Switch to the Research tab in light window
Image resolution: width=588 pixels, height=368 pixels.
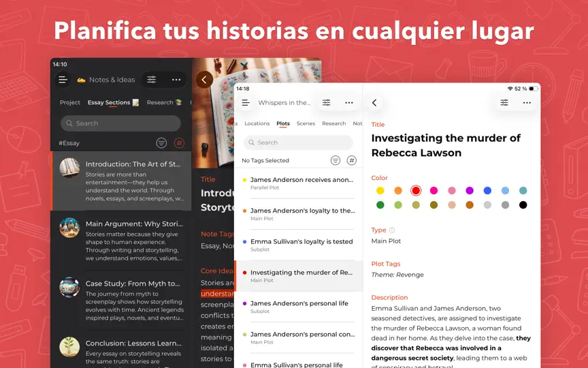click(x=333, y=123)
